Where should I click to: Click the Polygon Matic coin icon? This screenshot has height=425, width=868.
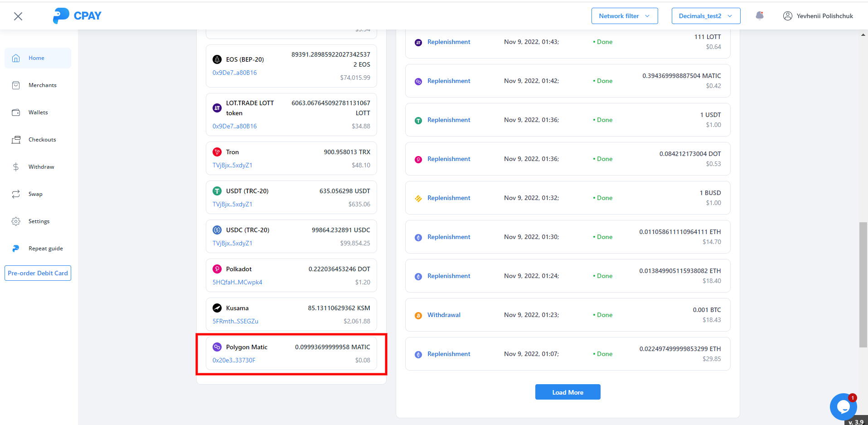[x=217, y=347]
